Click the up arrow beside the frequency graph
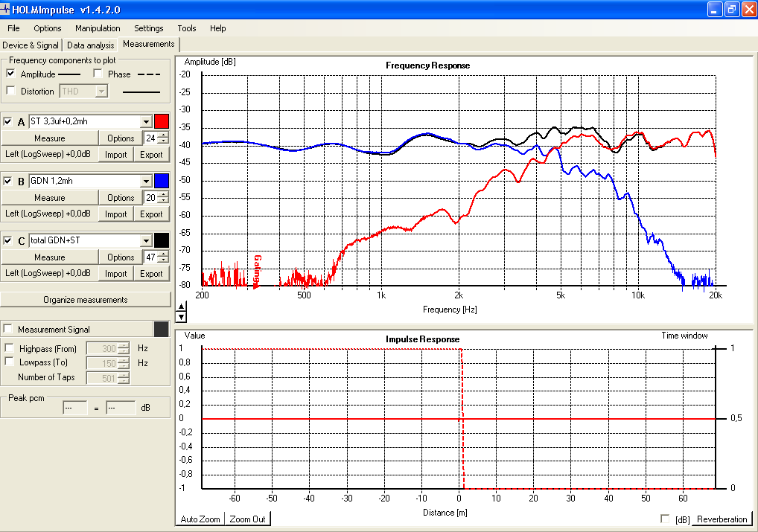The height and width of the screenshot is (532, 758). [181, 307]
